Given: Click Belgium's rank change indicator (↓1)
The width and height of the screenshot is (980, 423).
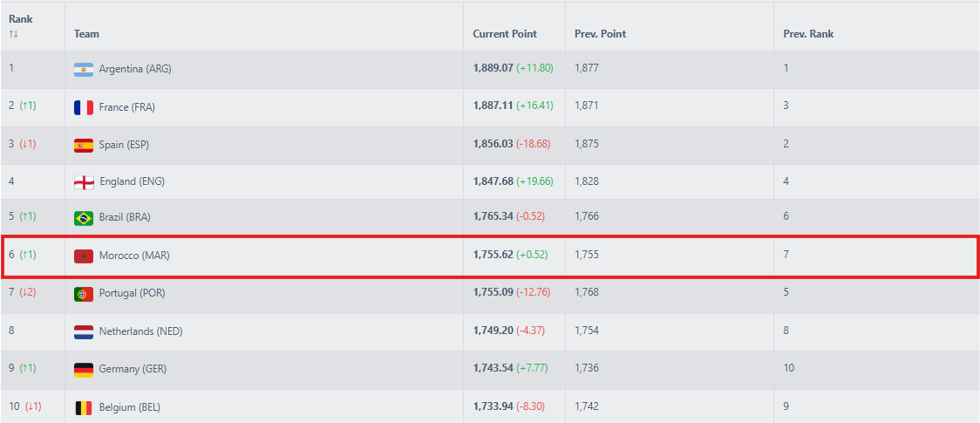Looking at the screenshot, I should 33,406.
